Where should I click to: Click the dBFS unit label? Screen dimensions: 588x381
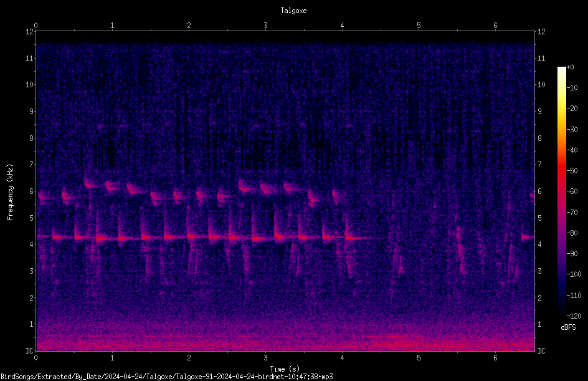[568, 327]
